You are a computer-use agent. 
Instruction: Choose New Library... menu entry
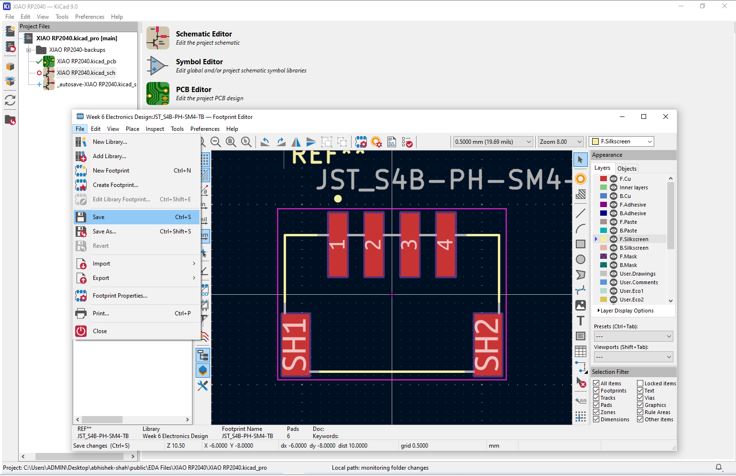point(137,142)
